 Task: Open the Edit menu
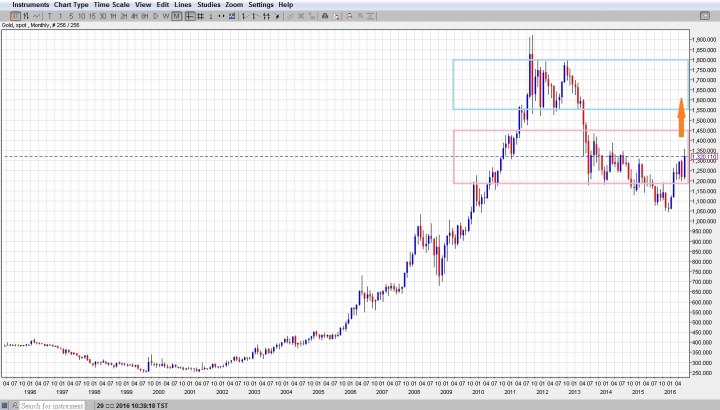click(163, 5)
